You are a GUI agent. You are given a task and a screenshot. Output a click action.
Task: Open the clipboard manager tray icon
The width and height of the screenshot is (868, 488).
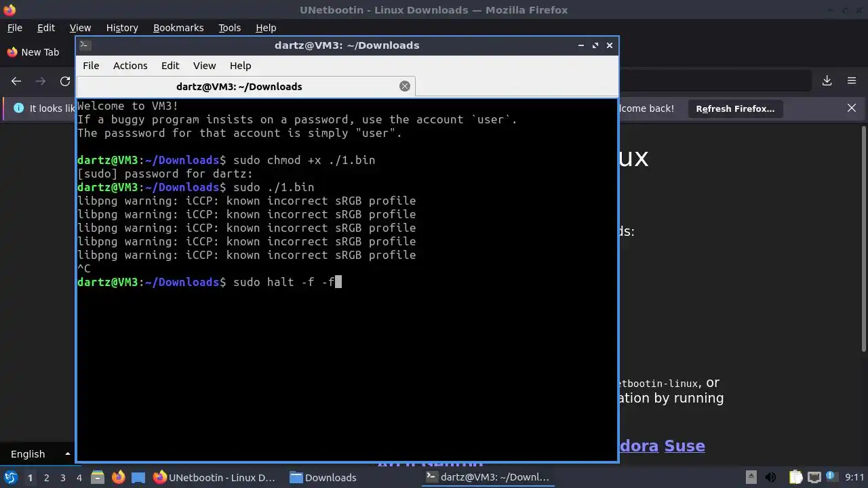[795, 477]
